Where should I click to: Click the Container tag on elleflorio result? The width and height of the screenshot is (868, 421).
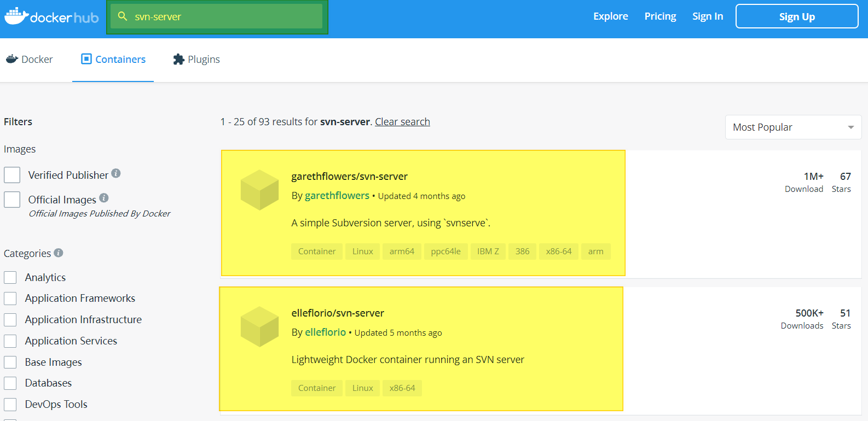point(317,388)
